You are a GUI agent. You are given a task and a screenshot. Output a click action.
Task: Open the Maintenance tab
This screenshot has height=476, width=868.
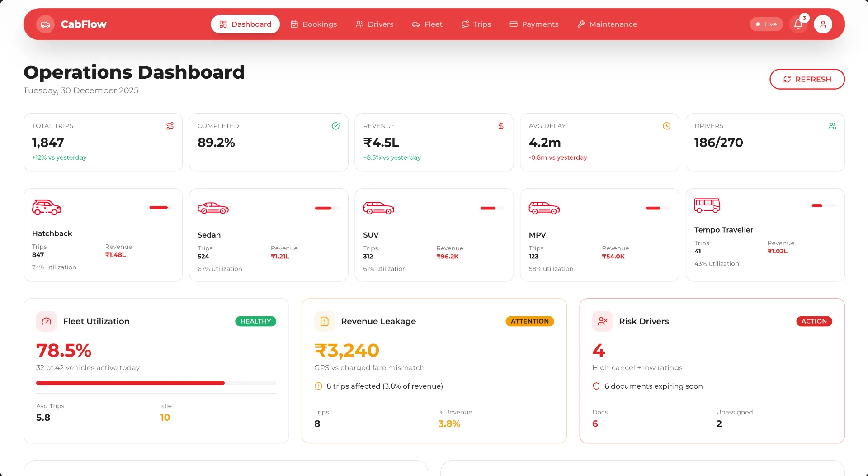point(607,24)
